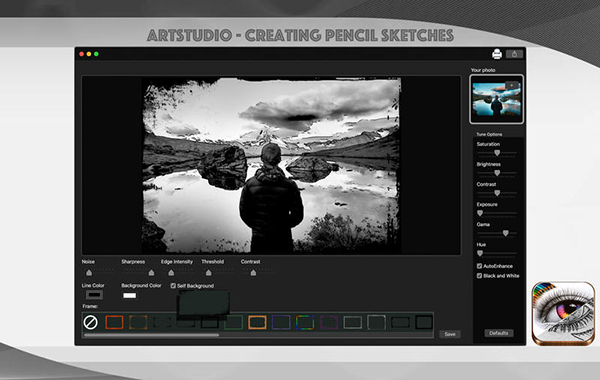Choose the brown-orange rough frame thumbnail
This screenshot has width=600, height=380.
138,322
